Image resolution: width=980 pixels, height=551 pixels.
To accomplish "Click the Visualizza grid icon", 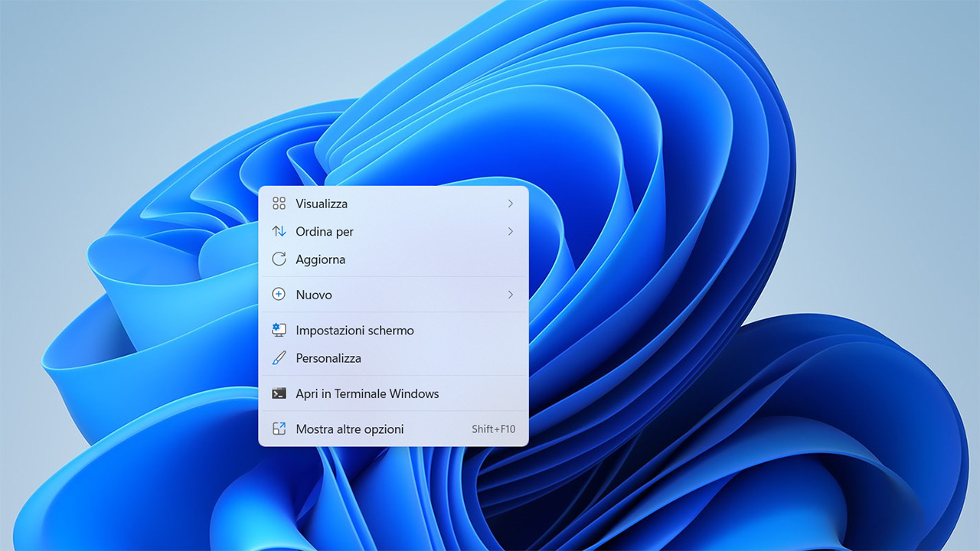I will point(279,204).
